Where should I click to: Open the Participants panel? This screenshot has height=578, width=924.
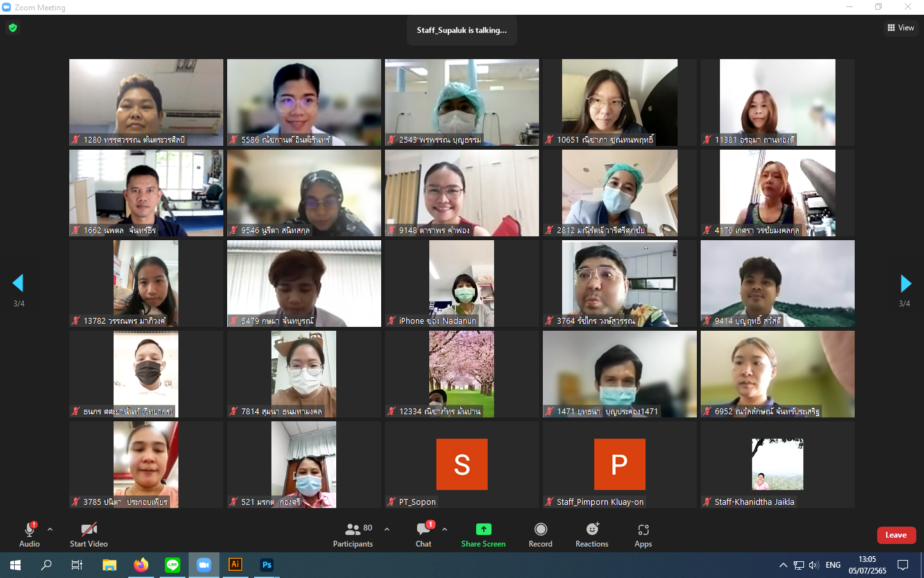click(352, 534)
